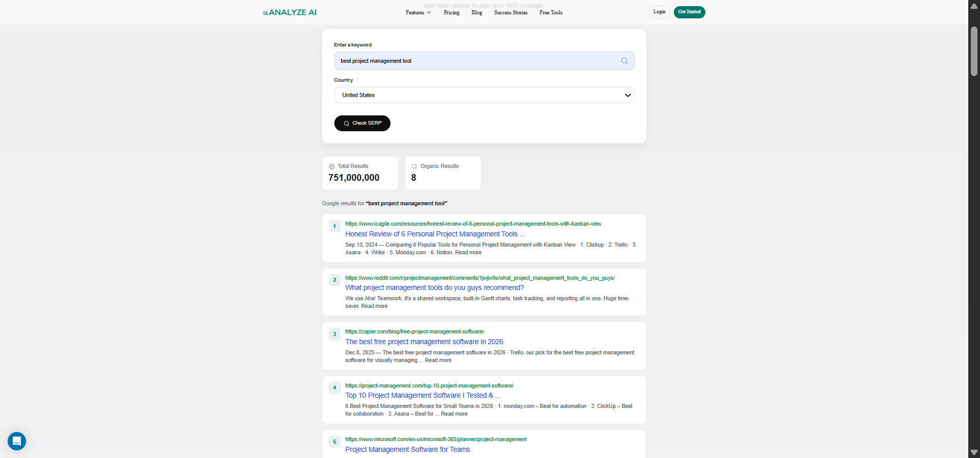The image size is (980, 458).
Task: Click Read more in project-management.com result
Action: click(x=454, y=414)
